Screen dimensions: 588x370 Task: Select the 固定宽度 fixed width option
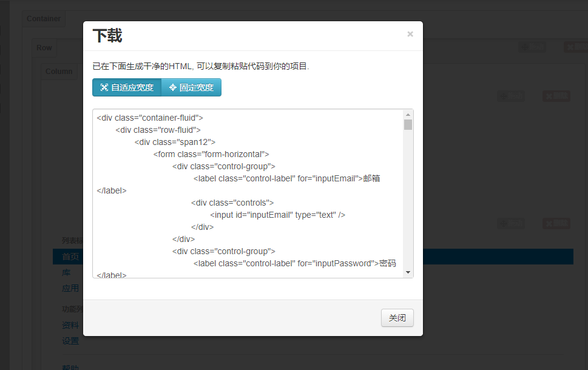(x=191, y=87)
